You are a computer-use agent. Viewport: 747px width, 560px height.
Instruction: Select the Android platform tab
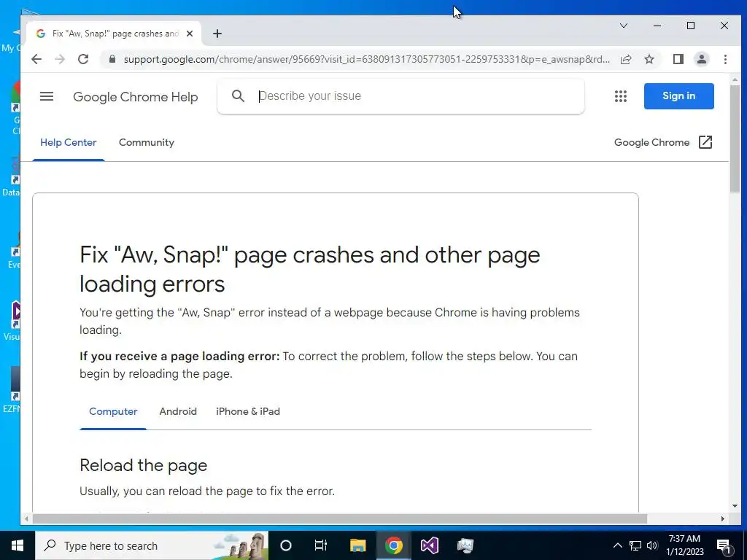tap(178, 411)
